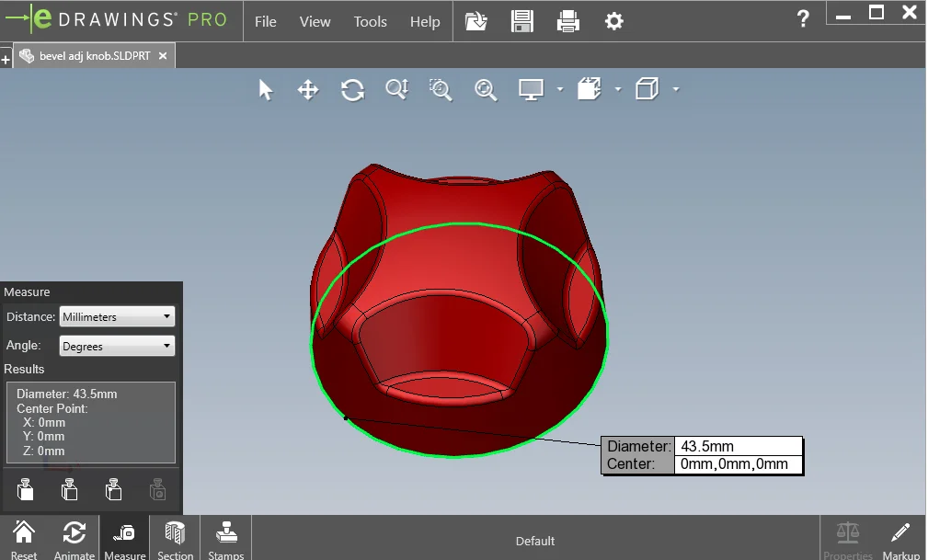
Task: Click the Markup tool in the corner
Action: [900, 538]
